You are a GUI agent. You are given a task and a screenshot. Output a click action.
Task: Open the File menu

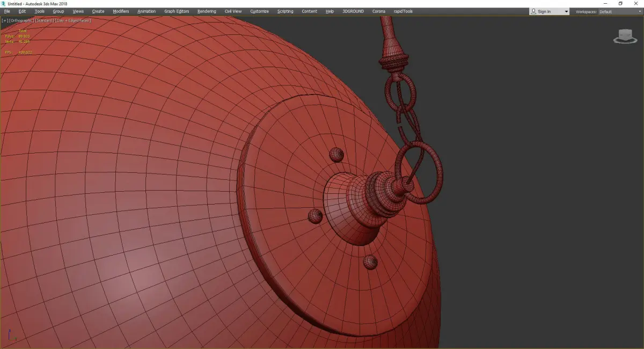point(7,11)
